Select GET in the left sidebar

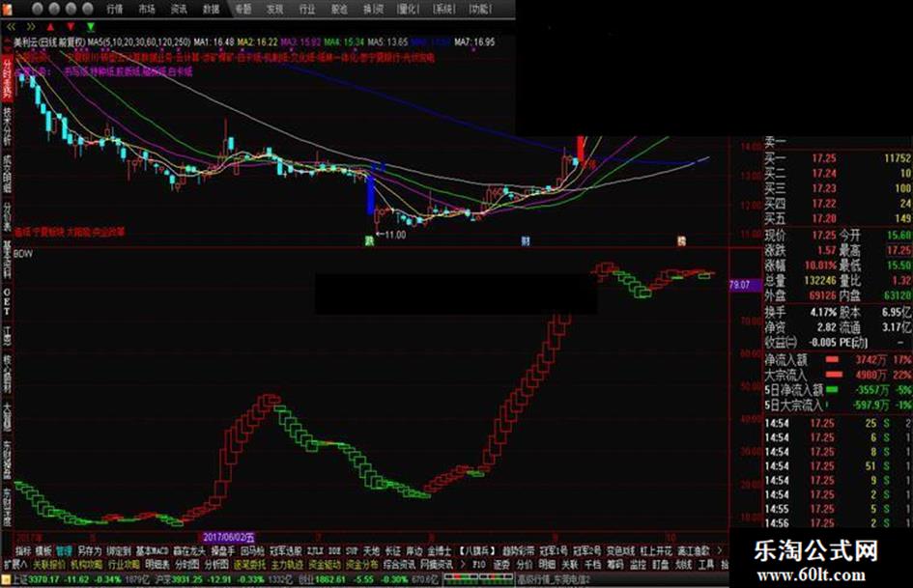(x=7, y=301)
